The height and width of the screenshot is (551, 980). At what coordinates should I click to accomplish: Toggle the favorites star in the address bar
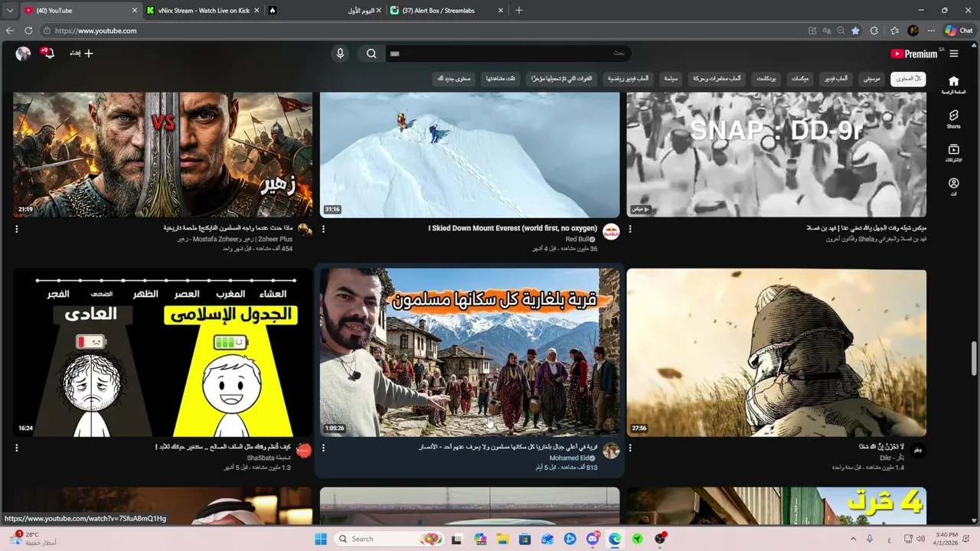[x=855, y=31]
